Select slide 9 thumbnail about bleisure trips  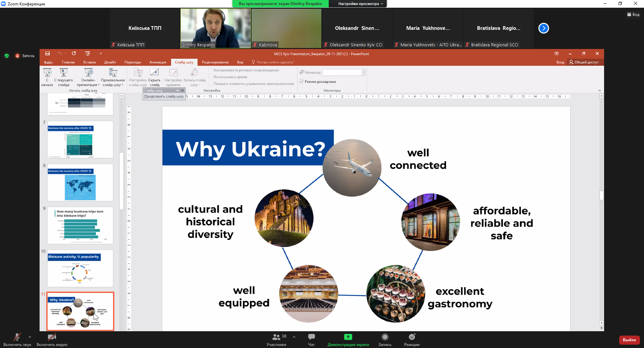coord(80,225)
